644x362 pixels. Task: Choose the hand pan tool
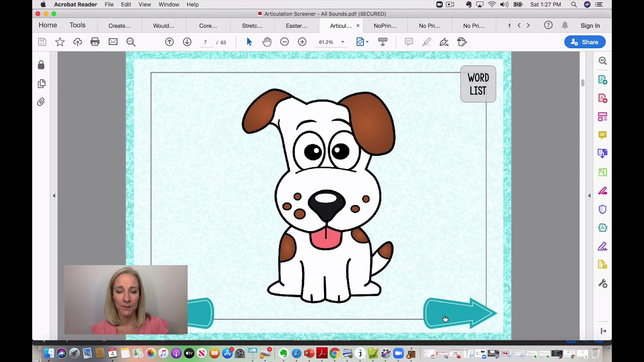click(x=267, y=42)
